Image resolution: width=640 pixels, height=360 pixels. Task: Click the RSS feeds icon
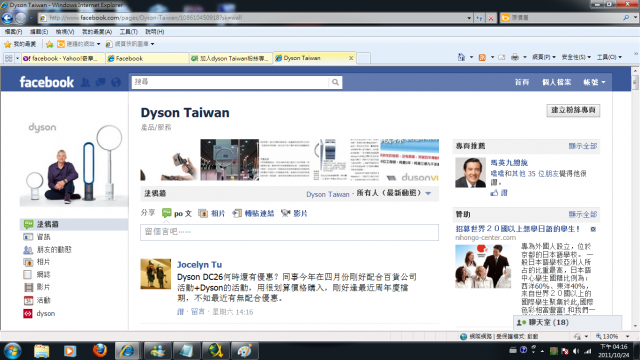482,58
